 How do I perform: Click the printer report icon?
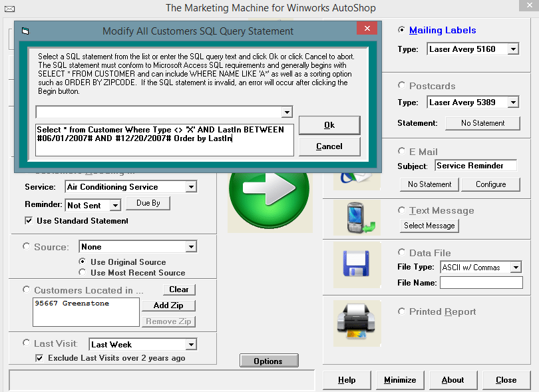(x=356, y=317)
